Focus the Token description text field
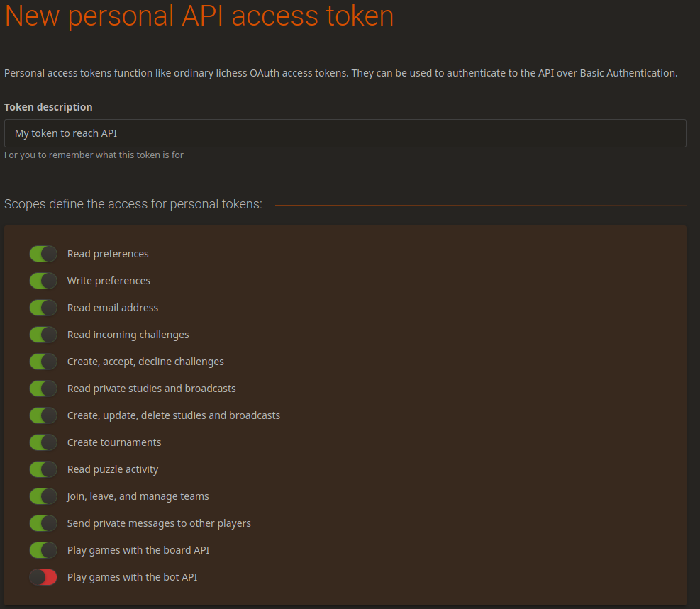The image size is (700, 609). point(345,133)
